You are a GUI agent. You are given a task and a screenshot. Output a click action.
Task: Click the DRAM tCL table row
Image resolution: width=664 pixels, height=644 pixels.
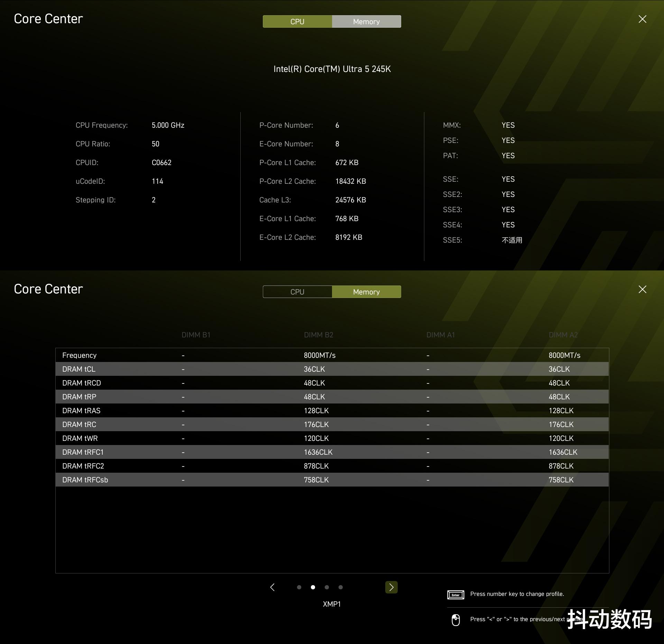pos(332,369)
